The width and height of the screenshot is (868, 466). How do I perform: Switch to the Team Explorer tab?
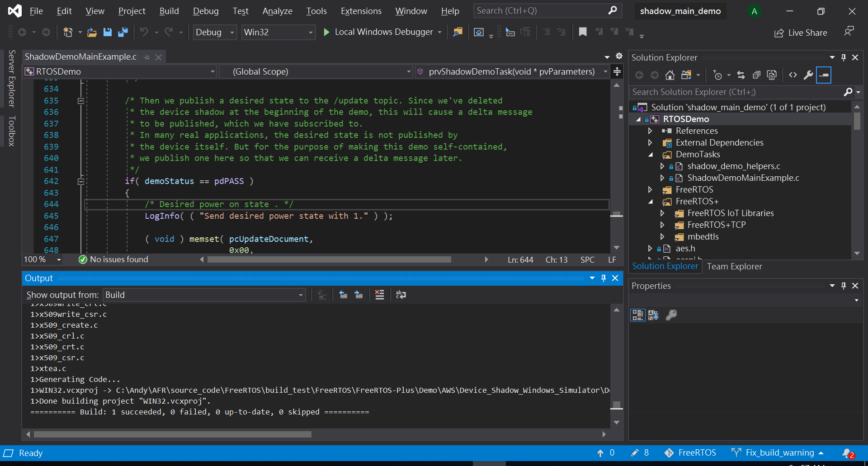(x=734, y=266)
